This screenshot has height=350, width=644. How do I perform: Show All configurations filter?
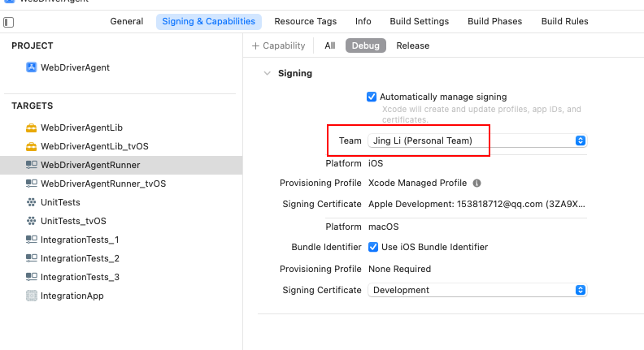tap(329, 46)
